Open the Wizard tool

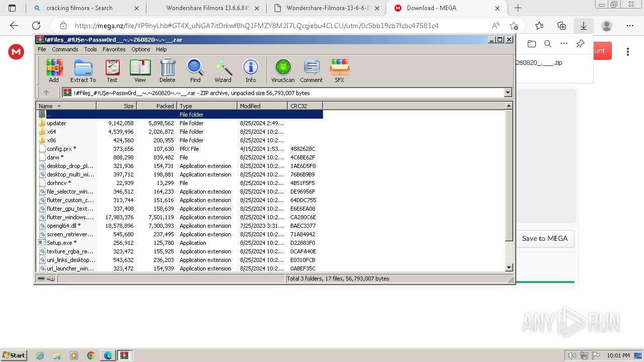(223, 71)
